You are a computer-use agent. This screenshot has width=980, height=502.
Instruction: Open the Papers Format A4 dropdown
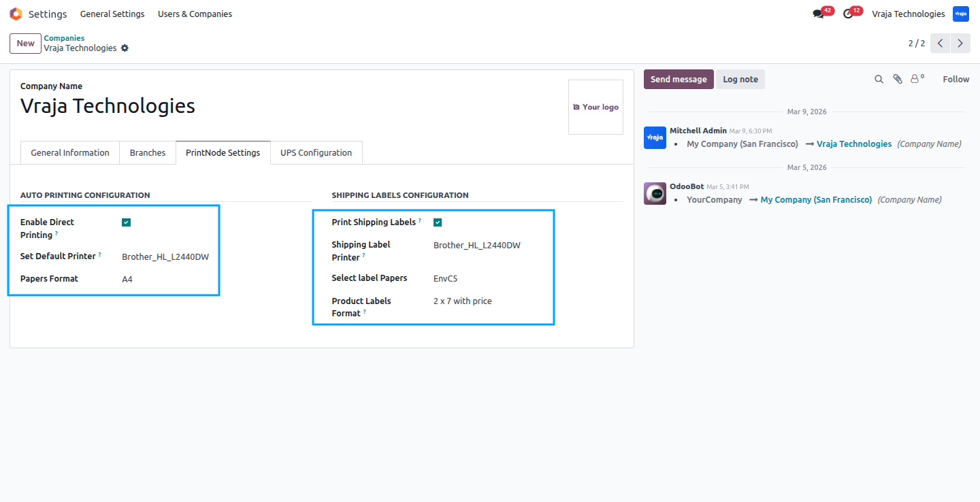click(165, 279)
